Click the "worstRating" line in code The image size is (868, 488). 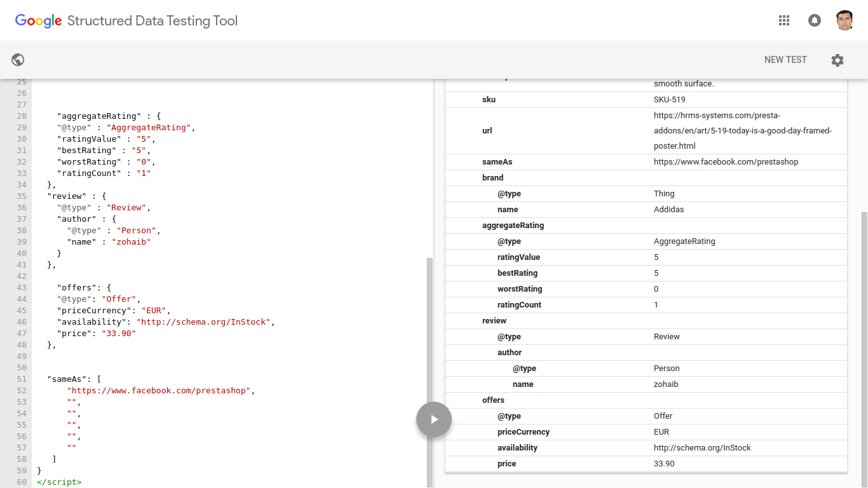(106, 162)
